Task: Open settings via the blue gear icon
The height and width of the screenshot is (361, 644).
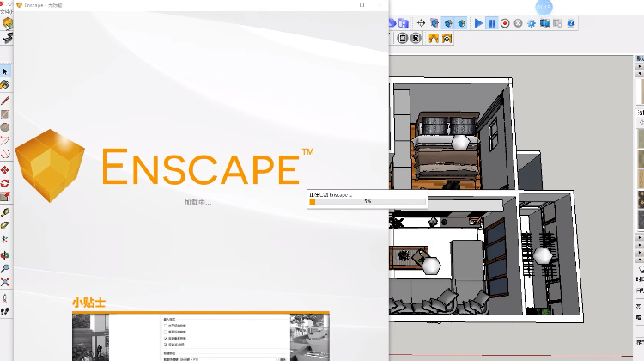Action: click(532, 23)
